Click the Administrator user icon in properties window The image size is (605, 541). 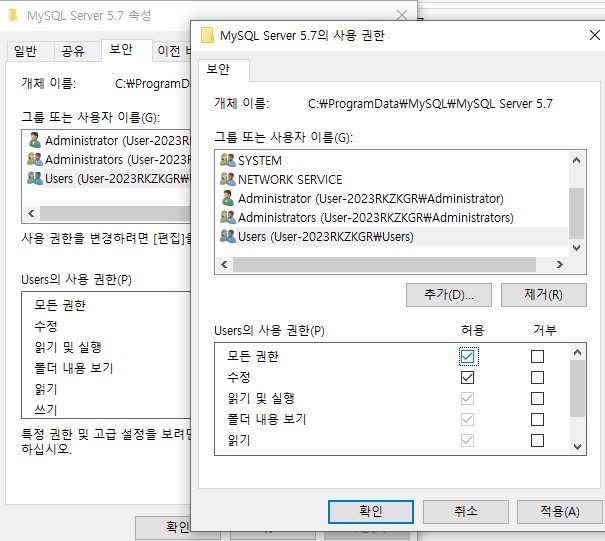(x=35, y=140)
